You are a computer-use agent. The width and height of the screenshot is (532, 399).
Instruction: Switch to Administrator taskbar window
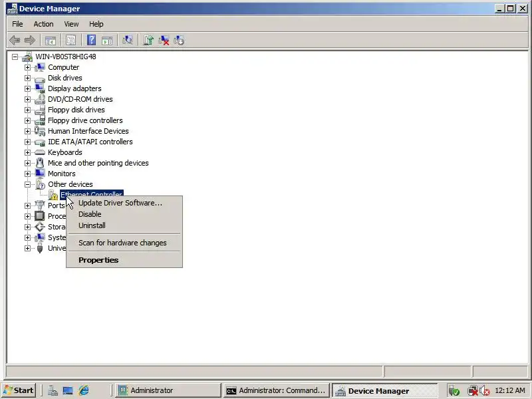tap(168, 390)
